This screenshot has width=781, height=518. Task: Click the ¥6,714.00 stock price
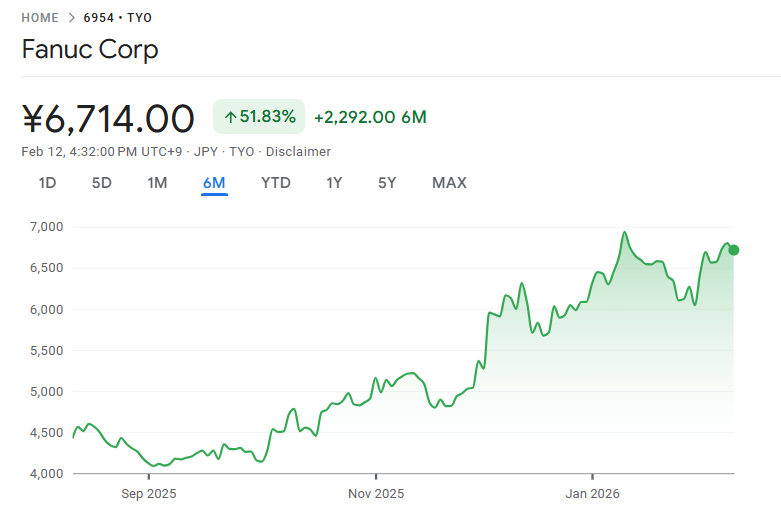point(108,118)
